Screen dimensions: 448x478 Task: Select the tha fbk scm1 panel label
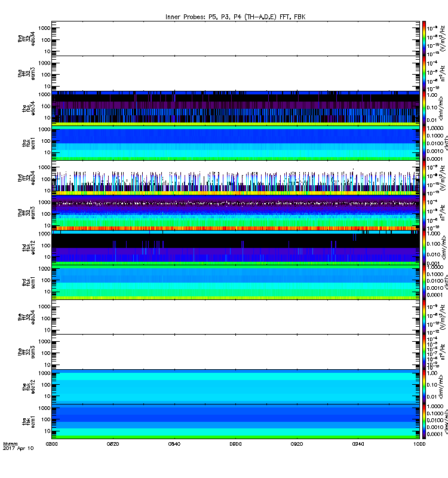point(29,143)
